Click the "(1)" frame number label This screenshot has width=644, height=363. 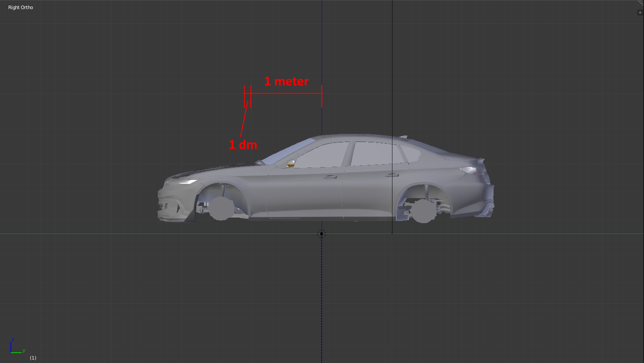(33, 358)
